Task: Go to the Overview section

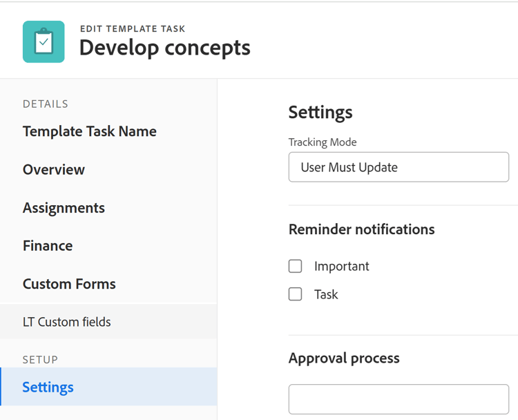Action: 54,169
